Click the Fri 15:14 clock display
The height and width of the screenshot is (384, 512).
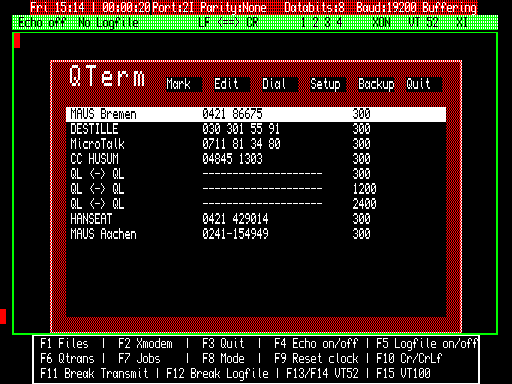[x=57, y=7]
